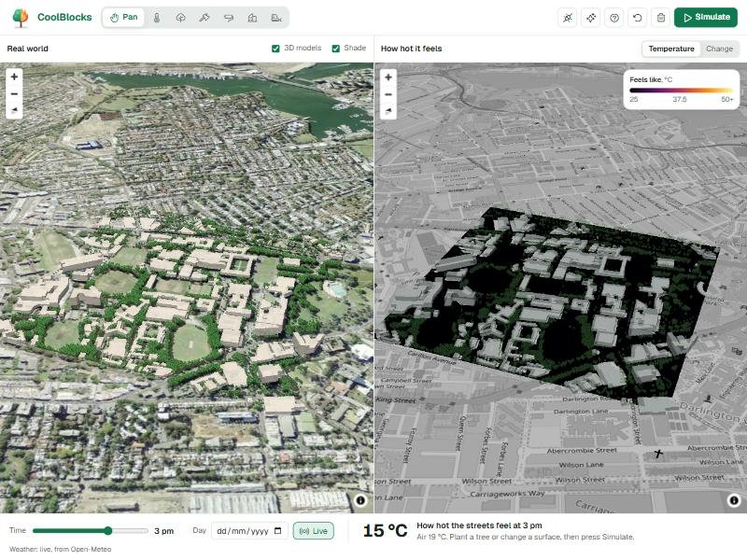Image resolution: width=747 pixels, height=560 pixels.
Task: Uncheck the 3D models checkbox
Action: pos(275,49)
